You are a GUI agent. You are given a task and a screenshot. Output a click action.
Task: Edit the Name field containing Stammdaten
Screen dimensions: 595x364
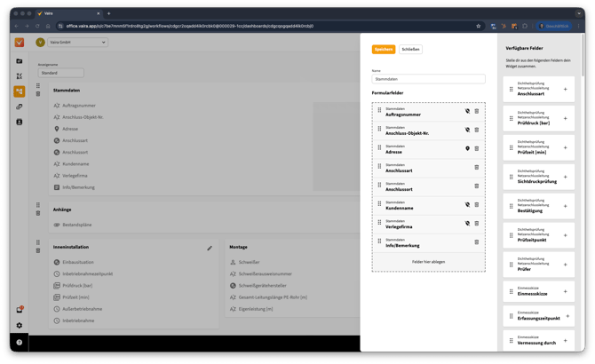point(428,80)
